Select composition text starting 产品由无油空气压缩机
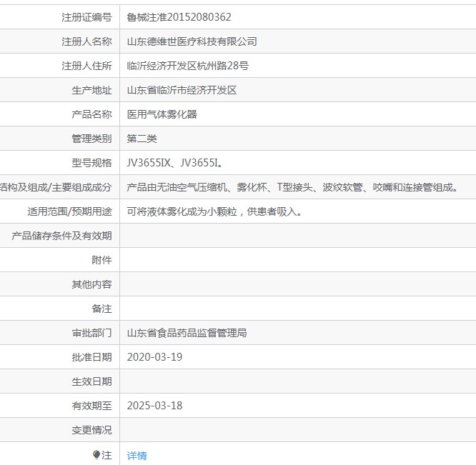The image size is (476, 465). point(292,187)
